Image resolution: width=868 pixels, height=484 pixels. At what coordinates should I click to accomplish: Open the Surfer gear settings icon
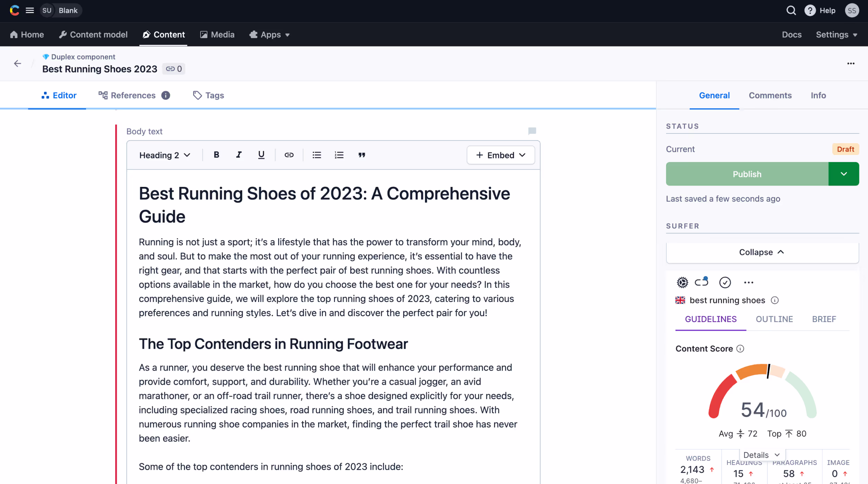(682, 283)
